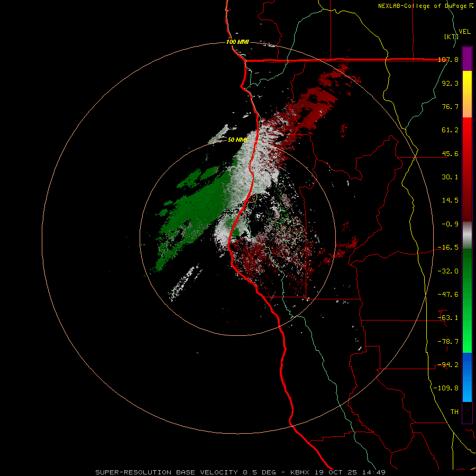
Task: Click the -47.6 legend value
Action: [448, 295]
